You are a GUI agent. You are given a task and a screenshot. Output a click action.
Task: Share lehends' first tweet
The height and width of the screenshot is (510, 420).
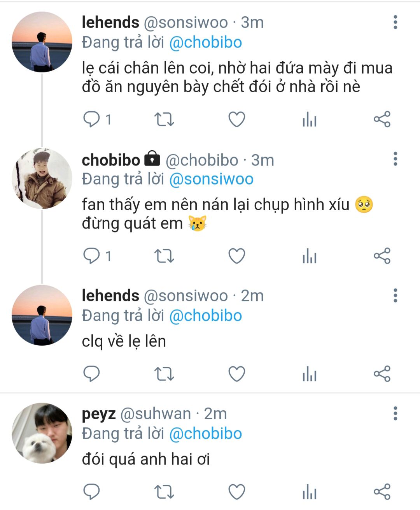pyautogui.click(x=382, y=119)
